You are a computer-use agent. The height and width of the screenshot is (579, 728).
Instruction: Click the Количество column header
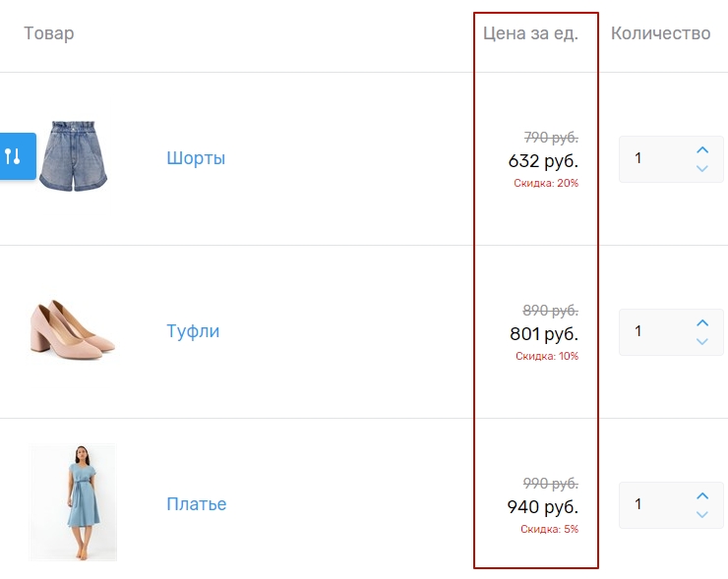point(660,33)
